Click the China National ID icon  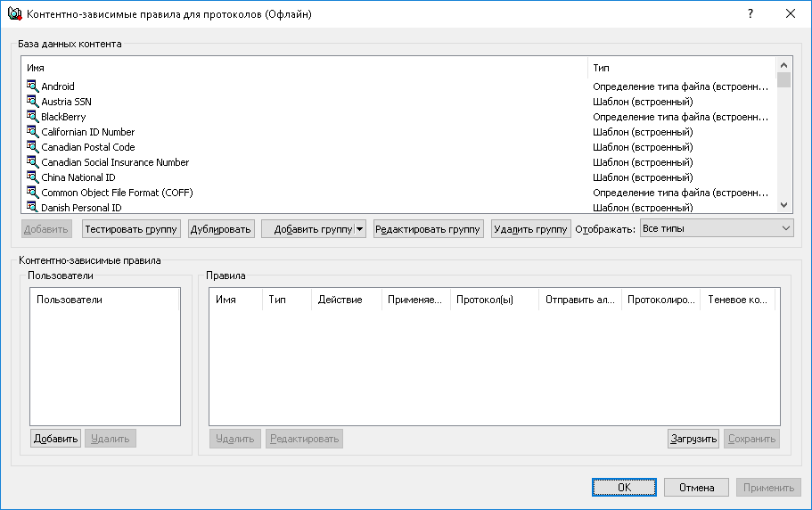(33, 177)
